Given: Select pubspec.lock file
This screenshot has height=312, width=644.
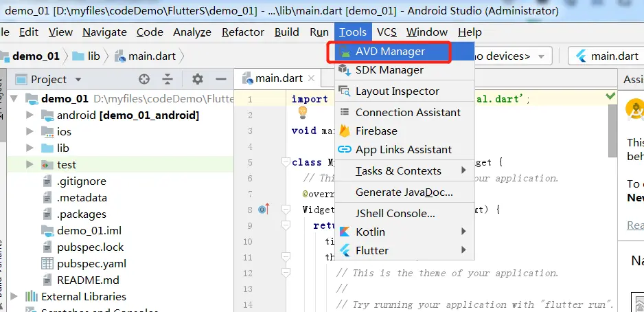Looking at the screenshot, I should coord(83,247).
